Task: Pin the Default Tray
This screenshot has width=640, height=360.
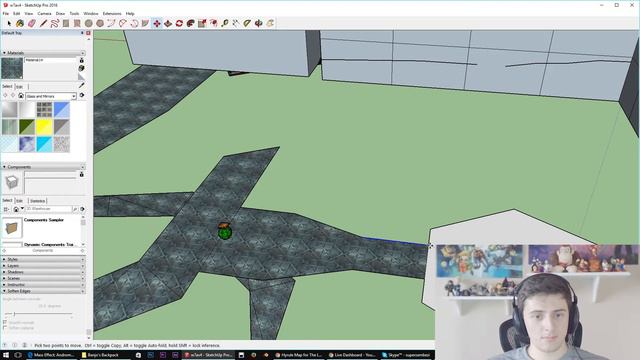Action: tap(82, 33)
